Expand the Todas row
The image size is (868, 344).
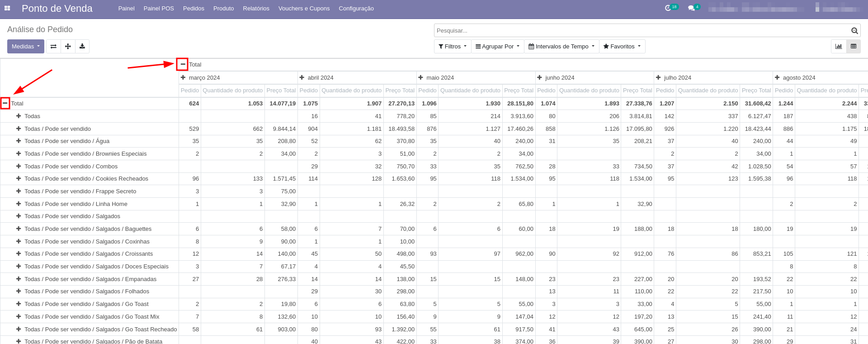19,116
